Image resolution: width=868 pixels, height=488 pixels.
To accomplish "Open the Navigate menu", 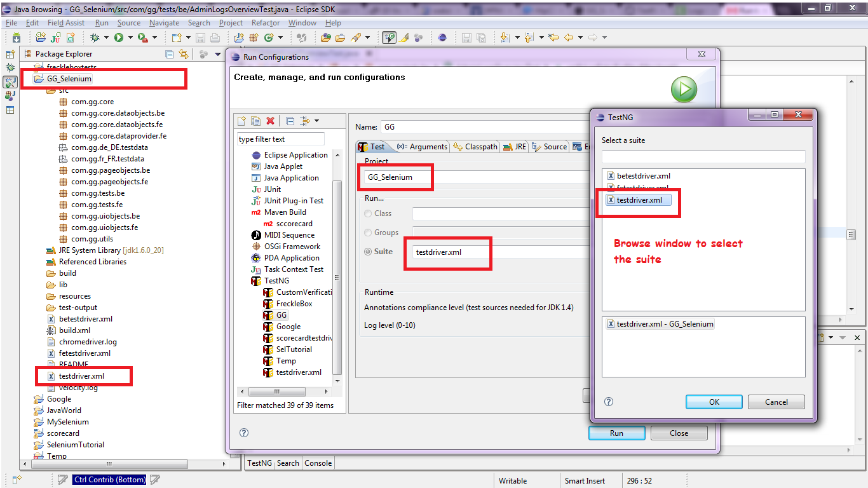I will point(165,23).
